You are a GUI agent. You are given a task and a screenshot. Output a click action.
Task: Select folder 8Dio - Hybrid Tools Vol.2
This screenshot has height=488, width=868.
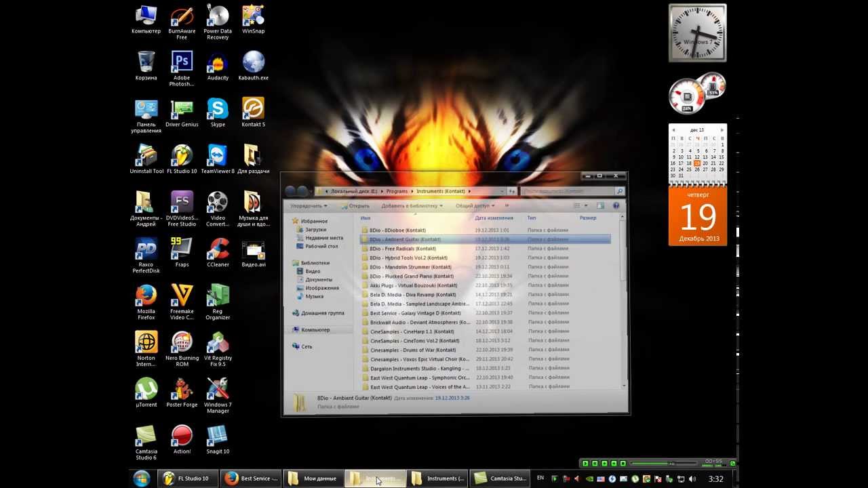(x=486, y=258)
